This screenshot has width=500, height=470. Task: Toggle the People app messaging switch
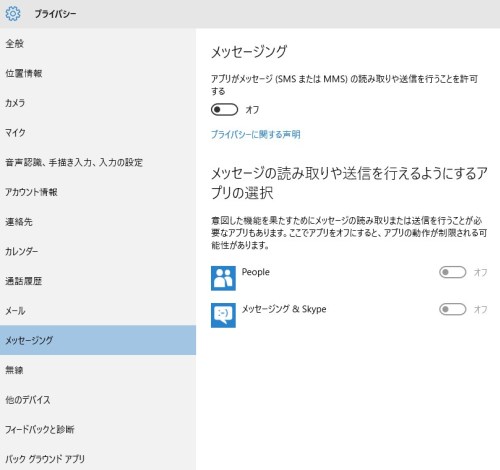pos(452,272)
